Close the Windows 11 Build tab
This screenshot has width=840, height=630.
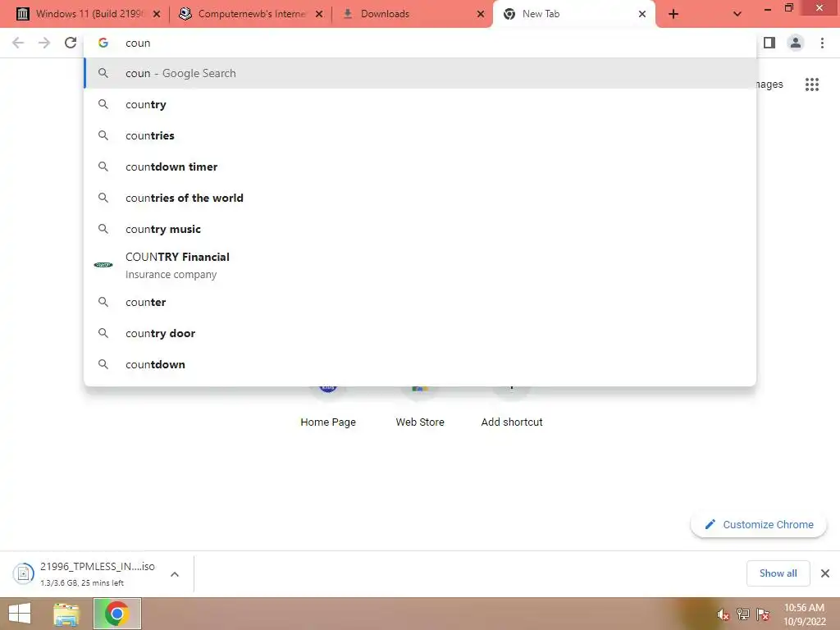[157, 14]
